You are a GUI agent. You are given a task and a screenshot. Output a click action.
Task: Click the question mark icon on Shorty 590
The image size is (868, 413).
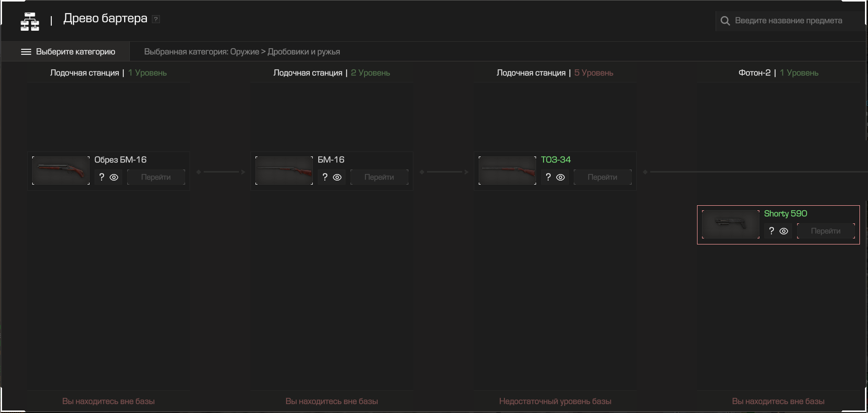pyautogui.click(x=771, y=231)
